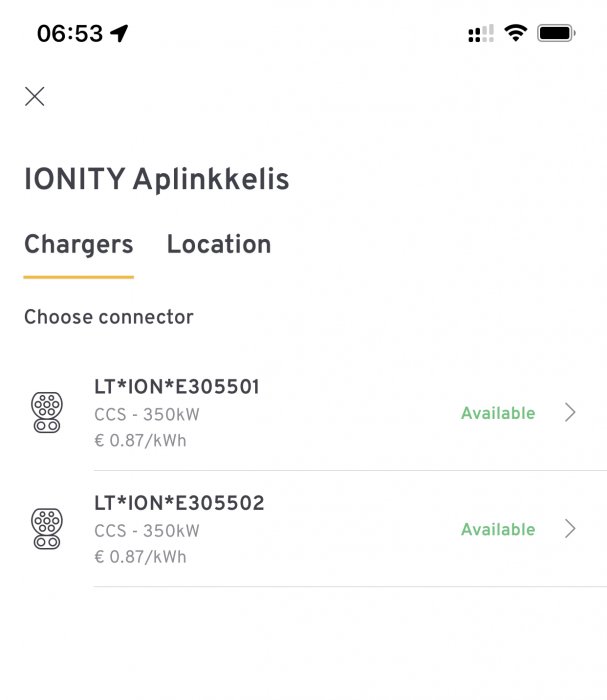Tap the location arrow in status bar
The height and width of the screenshot is (700, 607).
(120, 33)
